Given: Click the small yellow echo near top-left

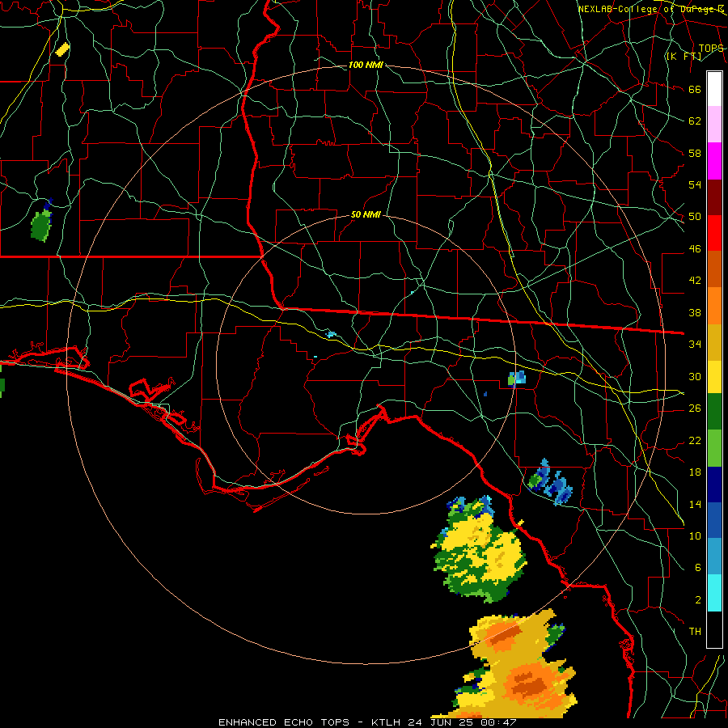Looking at the screenshot, I should (62, 49).
